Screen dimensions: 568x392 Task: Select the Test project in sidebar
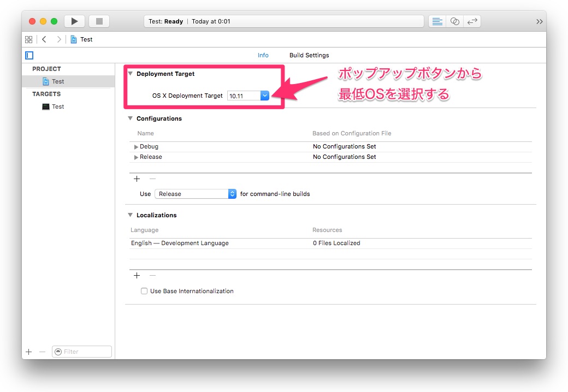pos(68,81)
